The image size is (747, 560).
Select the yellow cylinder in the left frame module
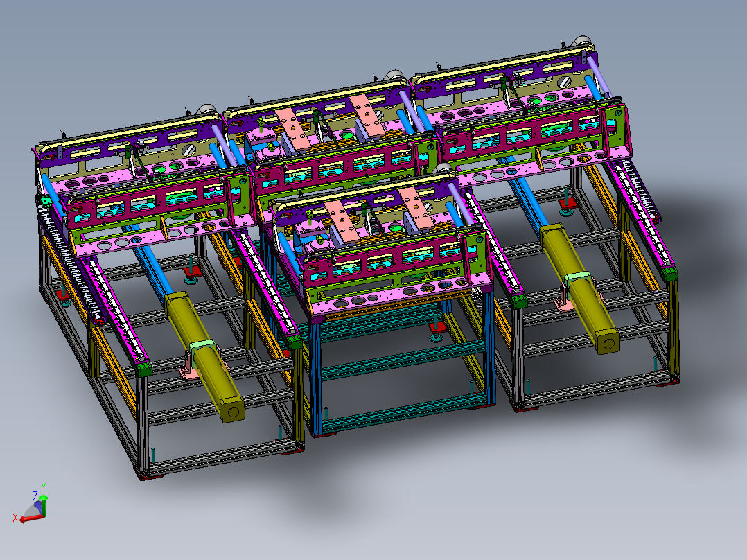(204, 356)
